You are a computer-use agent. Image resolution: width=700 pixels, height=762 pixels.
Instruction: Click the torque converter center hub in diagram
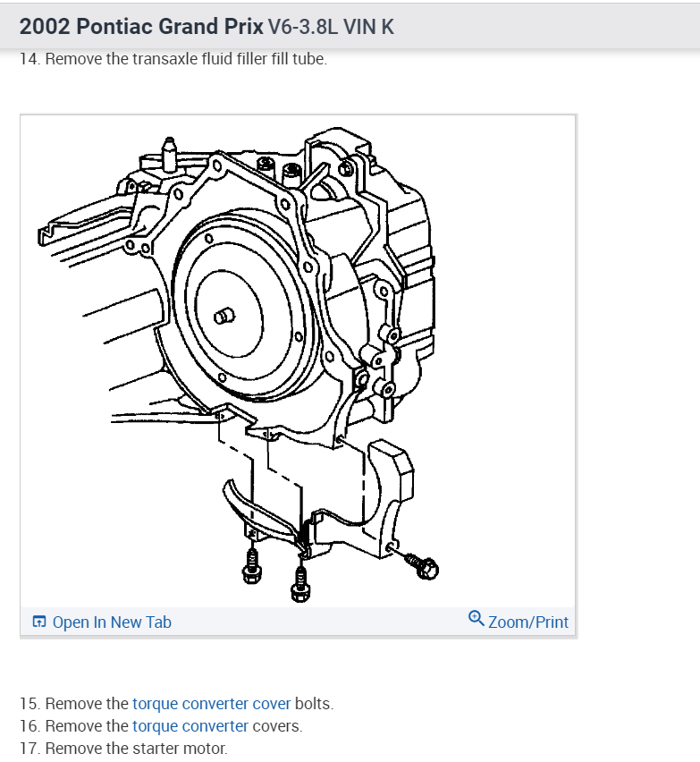tap(224, 317)
